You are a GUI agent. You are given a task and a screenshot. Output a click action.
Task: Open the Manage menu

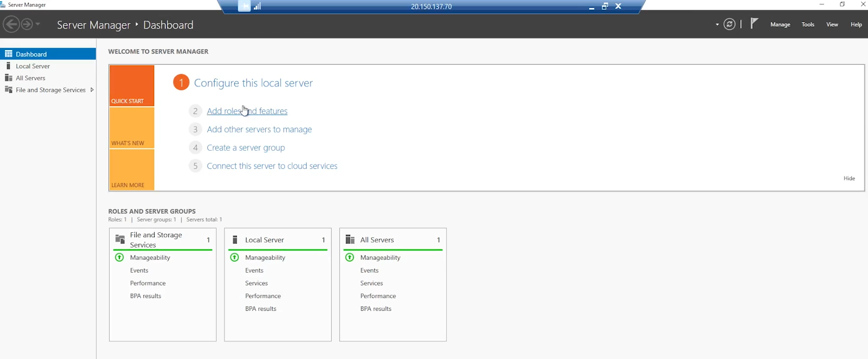coord(780,25)
